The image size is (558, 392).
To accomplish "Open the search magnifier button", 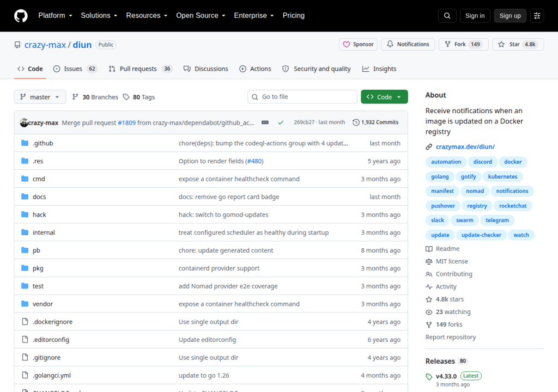I will tap(447, 16).
